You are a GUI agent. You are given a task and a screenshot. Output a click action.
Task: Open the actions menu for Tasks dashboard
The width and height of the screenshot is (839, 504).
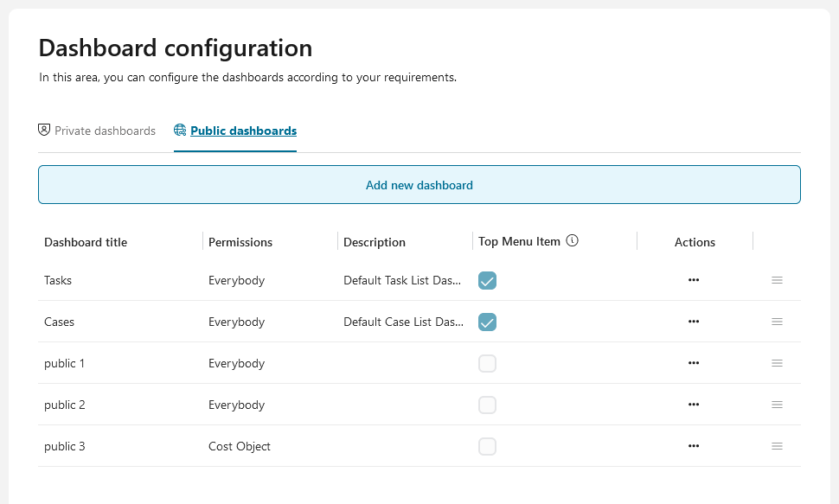(x=694, y=280)
